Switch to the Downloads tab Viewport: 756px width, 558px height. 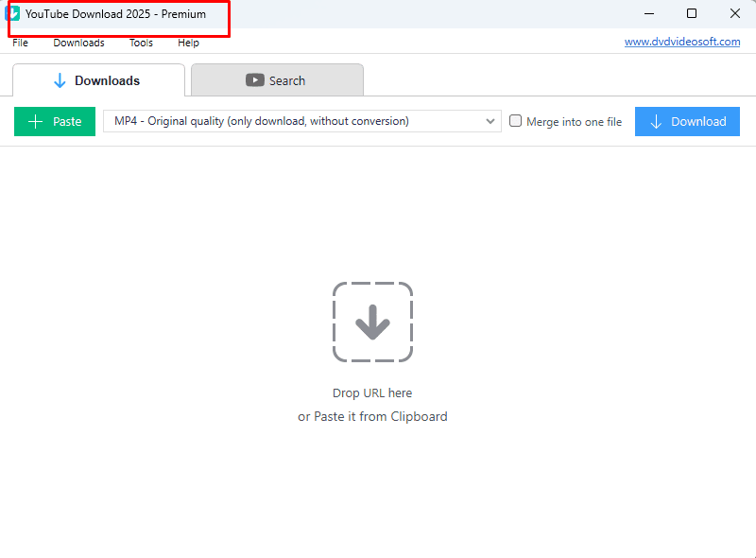[x=99, y=80]
